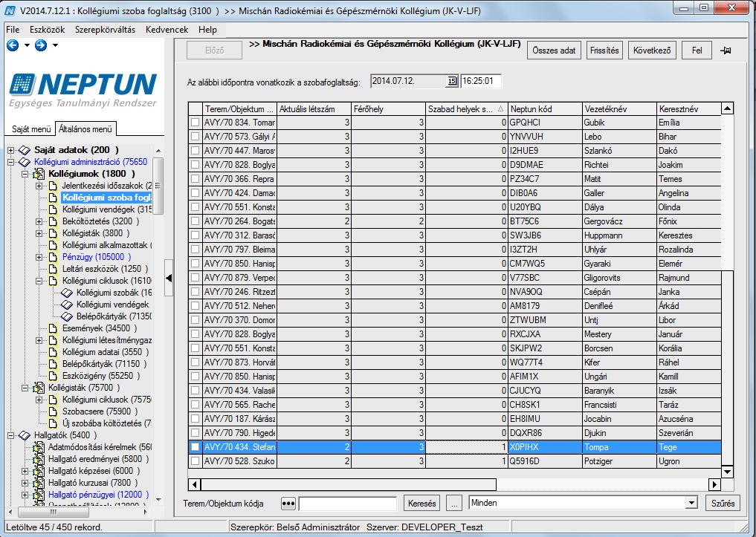Image resolution: width=756 pixels, height=537 pixels.
Task: Click the Összes adat button
Action: tap(554, 50)
